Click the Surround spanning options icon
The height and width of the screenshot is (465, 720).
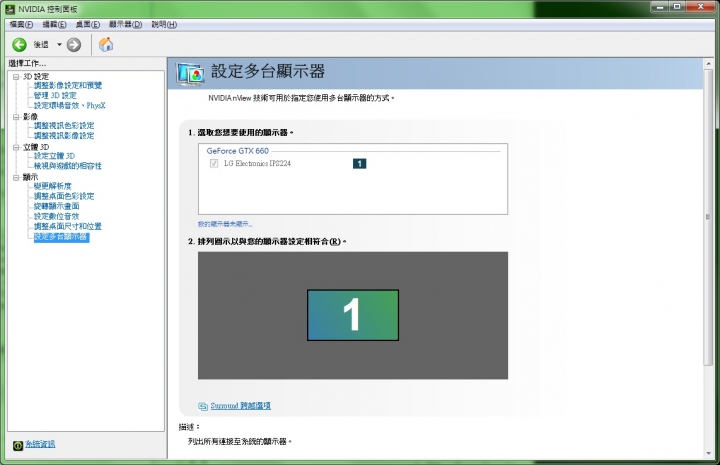(x=203, y=406)
